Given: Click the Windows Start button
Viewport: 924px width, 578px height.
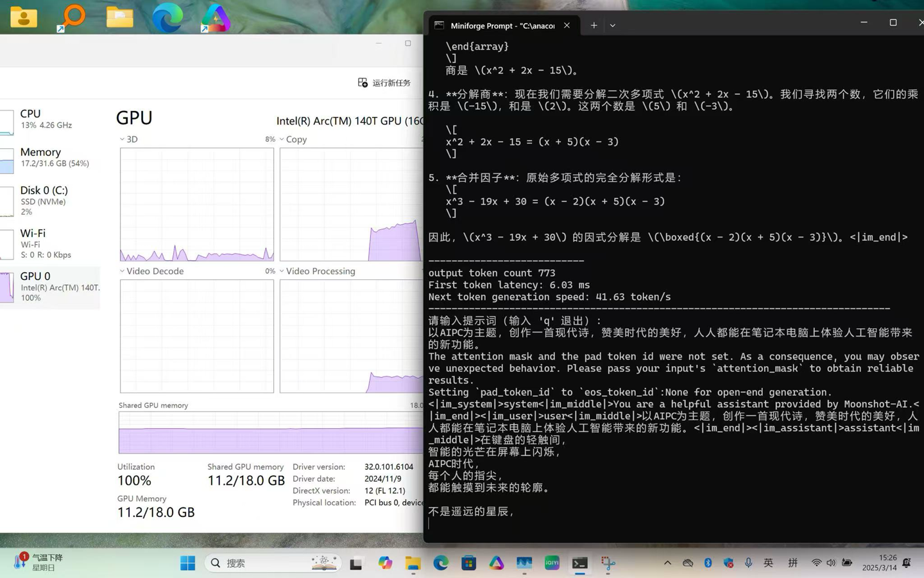Looking at the screenshot, I should [187, 563].
